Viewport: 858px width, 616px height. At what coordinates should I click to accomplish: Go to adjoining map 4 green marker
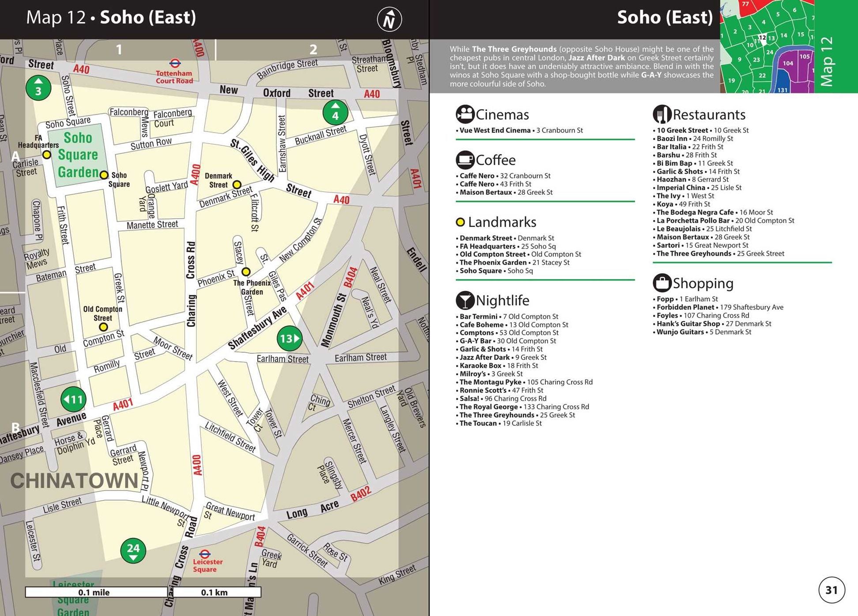pos(335,113)
